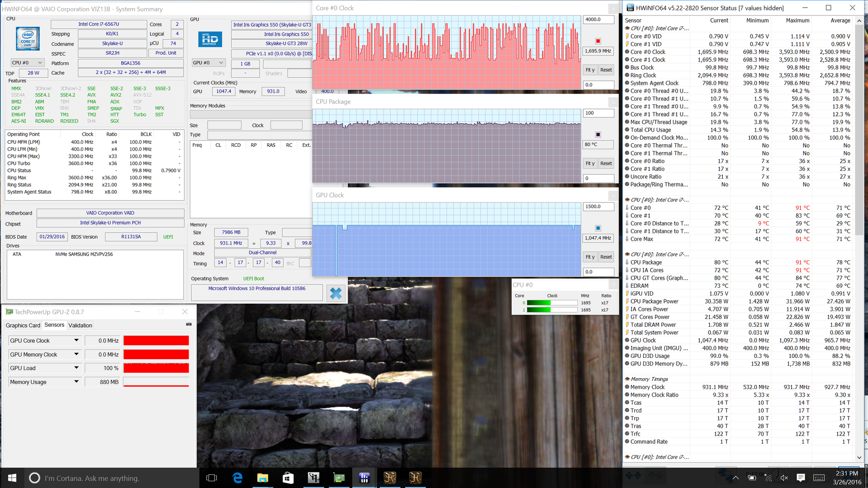Open the GPU #0 selector dropdown
Screen dimensions: 868x488
(208, 63)
